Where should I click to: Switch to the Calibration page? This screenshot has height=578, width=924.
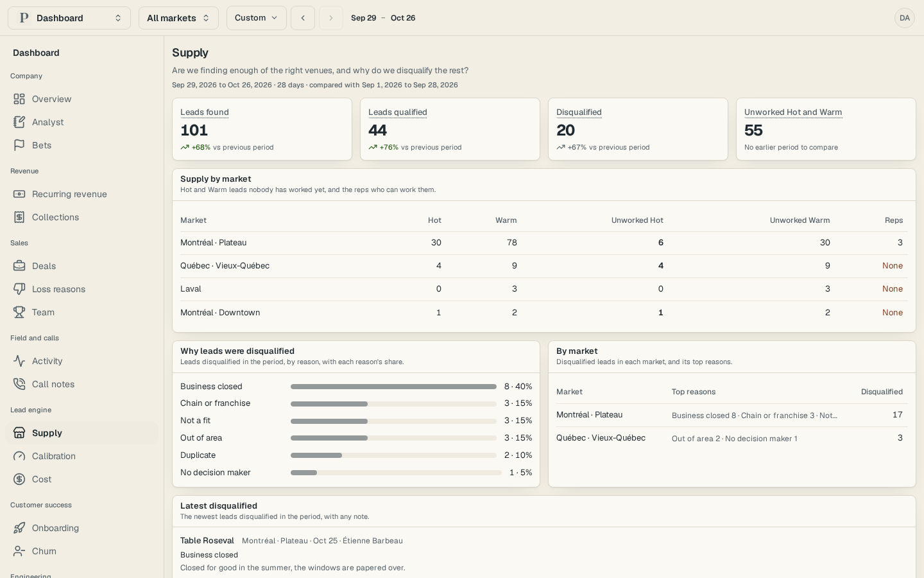(x=82, y=456)
